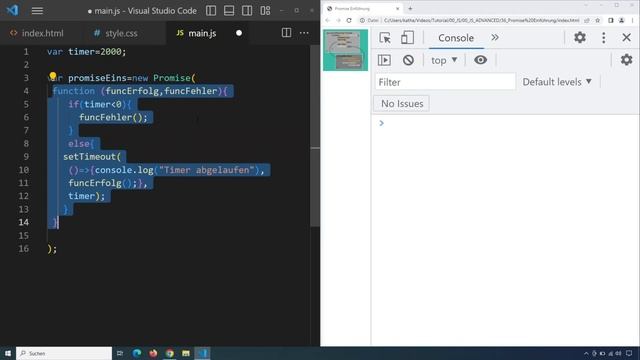This screenshot has height=360, width=640.
Task: Toggle the primary sidebar layout icon
Action: 211,11
